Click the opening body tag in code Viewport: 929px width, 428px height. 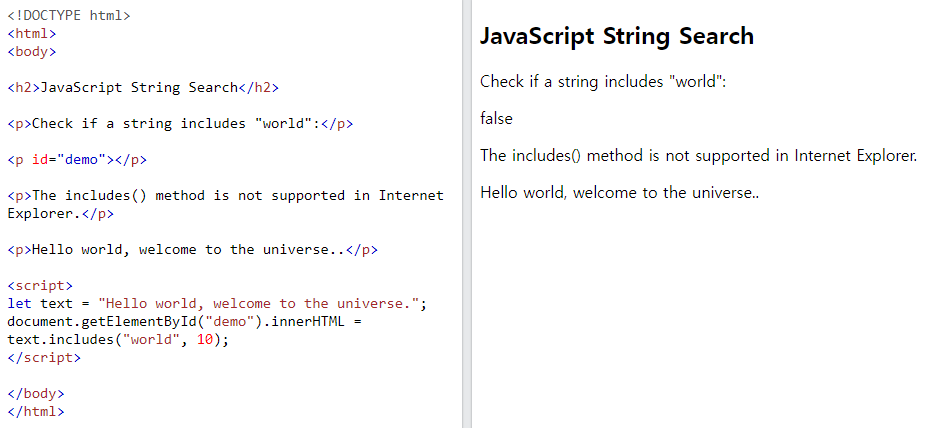point(32,52)
